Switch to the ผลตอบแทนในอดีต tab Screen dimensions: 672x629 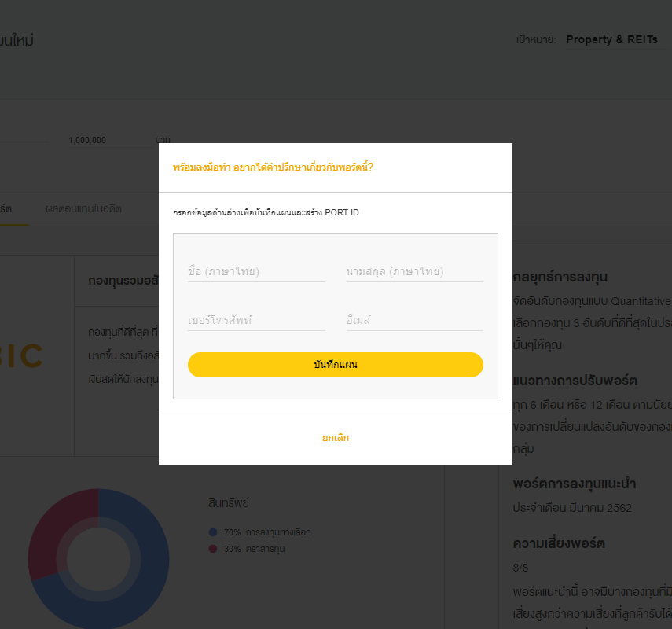[83, 208]
